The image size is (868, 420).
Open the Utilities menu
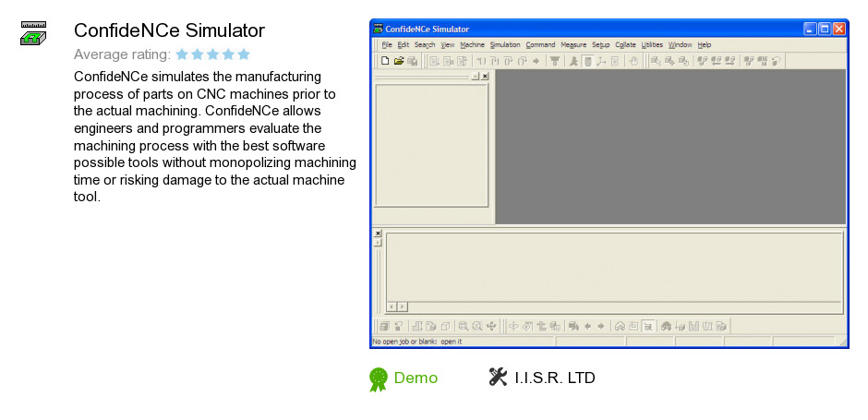652,45
